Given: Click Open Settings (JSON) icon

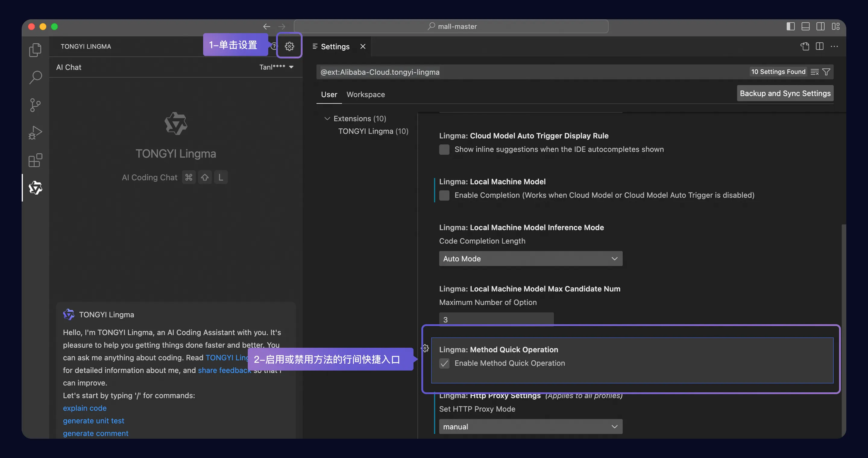Looking at the screenshot, I should [x=805, y=46].
